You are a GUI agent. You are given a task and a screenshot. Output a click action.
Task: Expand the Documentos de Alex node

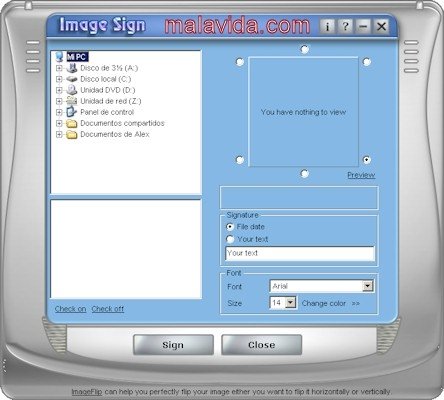coord(59,134)
